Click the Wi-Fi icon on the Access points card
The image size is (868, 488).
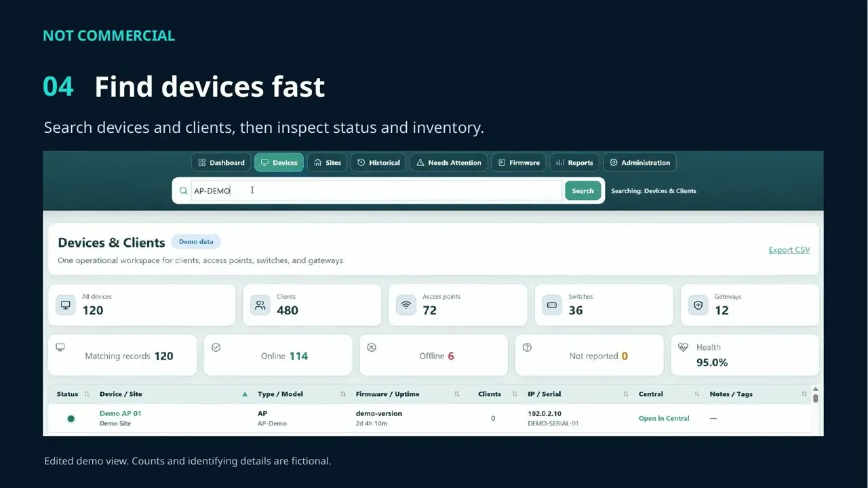[406, 305]
